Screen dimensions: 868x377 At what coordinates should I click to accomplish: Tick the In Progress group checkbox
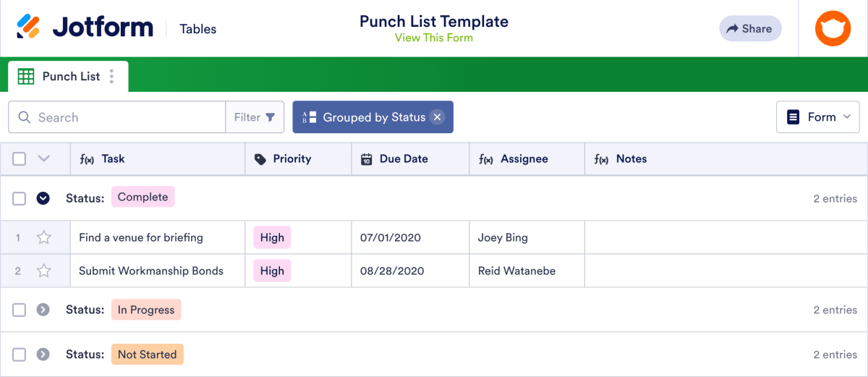point(20,310)
